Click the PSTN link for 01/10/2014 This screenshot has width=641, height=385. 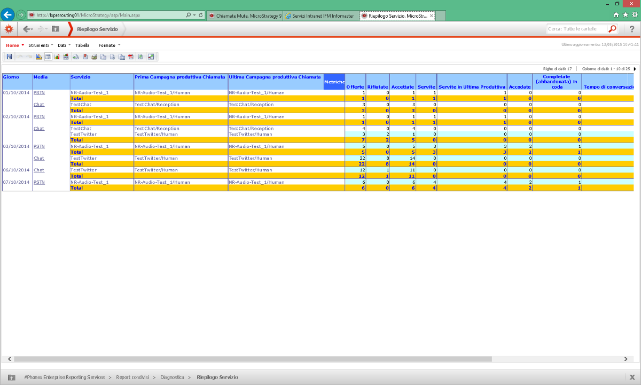pos(39,93)
